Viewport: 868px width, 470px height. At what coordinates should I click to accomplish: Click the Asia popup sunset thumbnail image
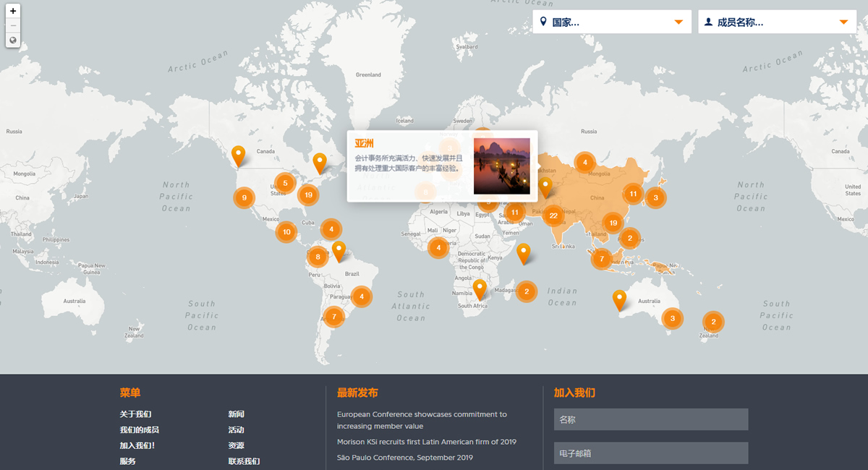[501, 166]
